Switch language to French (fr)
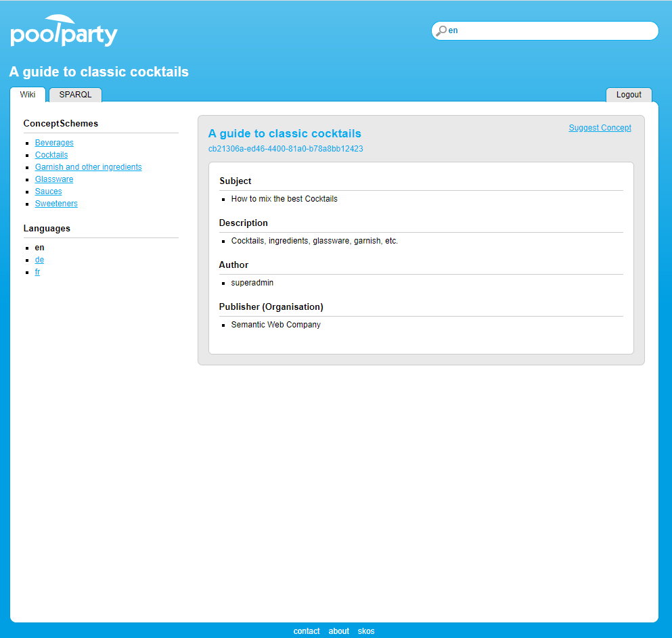This screenshot has height=638, width=672. click(37, 272)
